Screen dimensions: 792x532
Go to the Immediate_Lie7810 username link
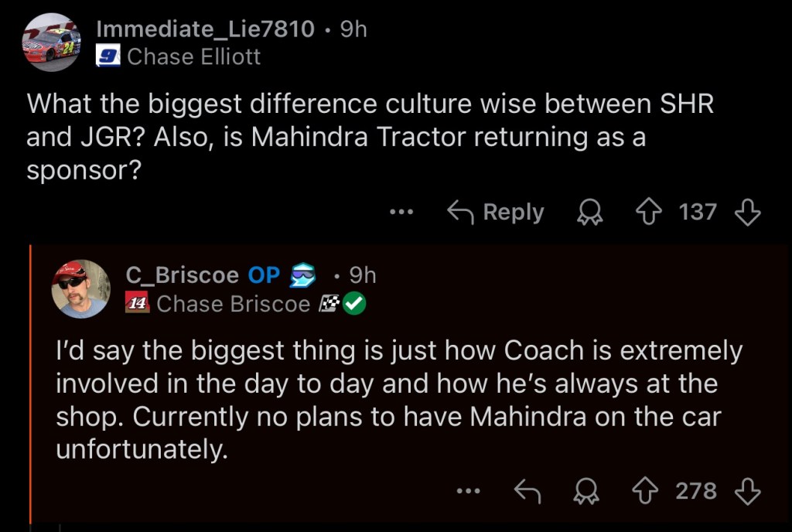[205, 29]
